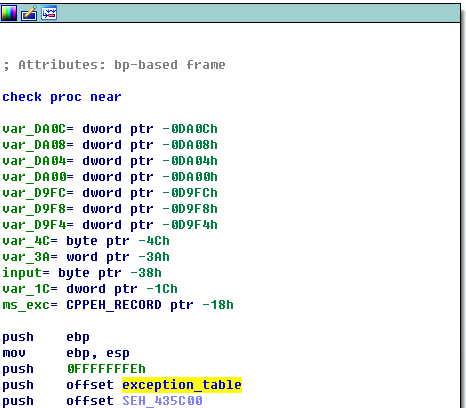This screenshot has width=466, height=408.
Task: Click the highlighted exception_table label
Action: pyautogui.click(x=182, y=385)
